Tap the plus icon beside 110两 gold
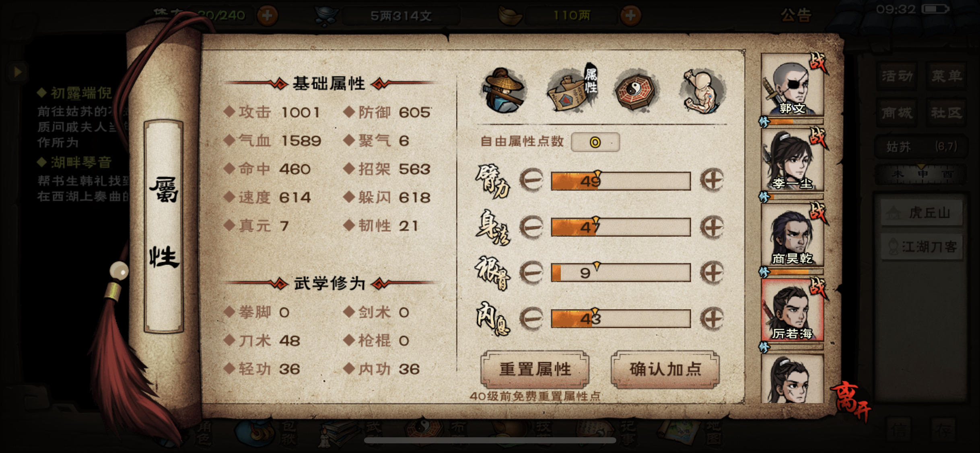 coord(630,16)
